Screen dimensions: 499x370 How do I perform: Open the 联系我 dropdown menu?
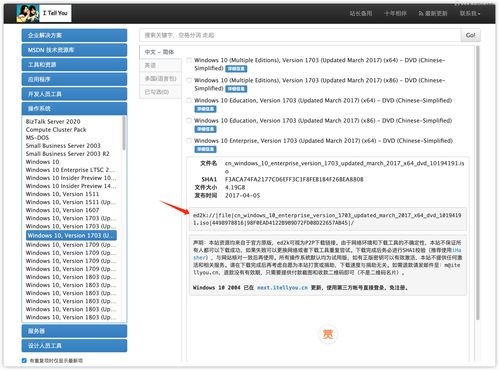tap(470, 14)
